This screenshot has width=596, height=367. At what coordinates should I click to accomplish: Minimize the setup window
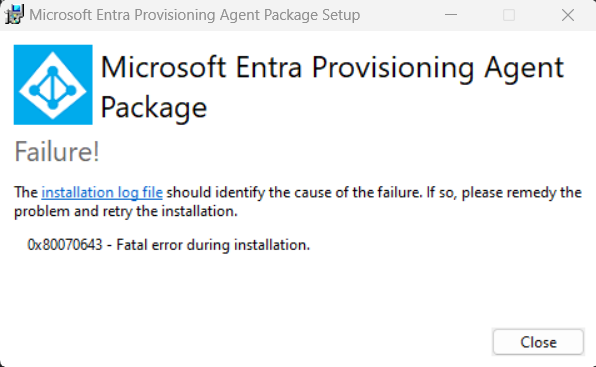coord(451,15)
